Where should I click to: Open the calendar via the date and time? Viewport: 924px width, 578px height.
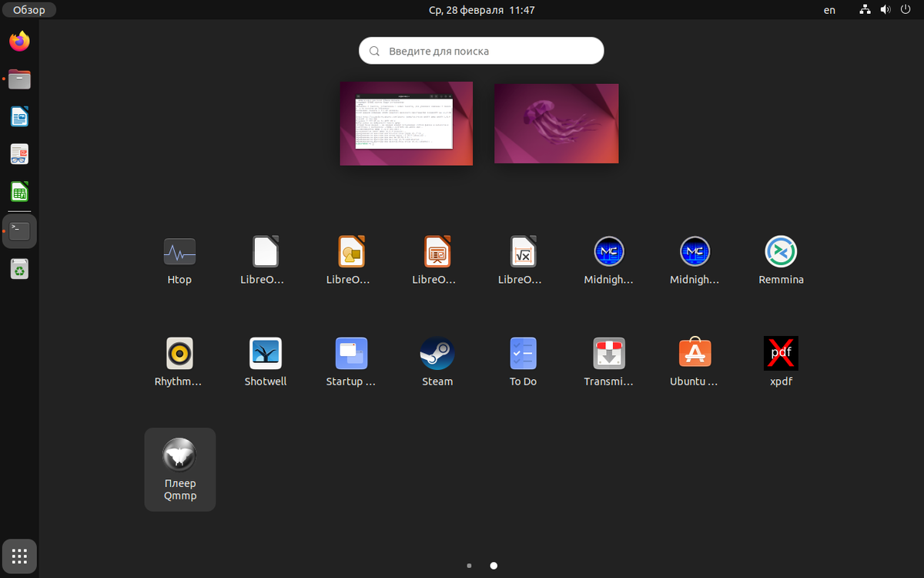click(481, 10)
